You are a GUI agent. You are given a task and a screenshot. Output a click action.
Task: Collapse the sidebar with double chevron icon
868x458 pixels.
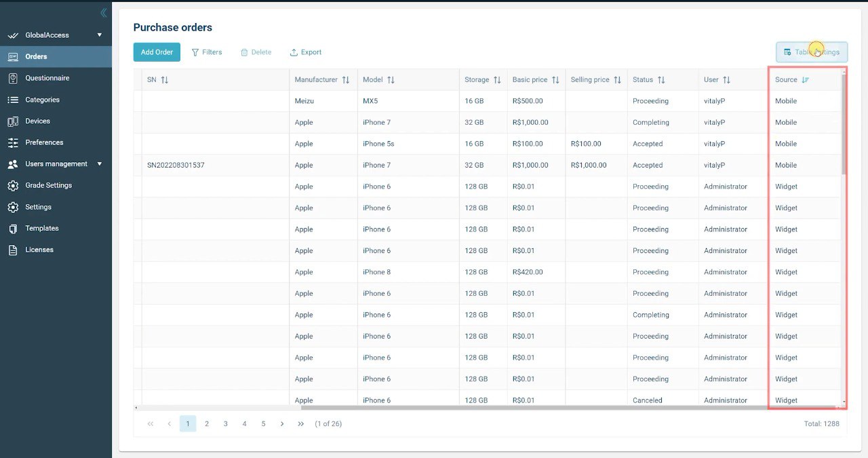pos(103,13)
